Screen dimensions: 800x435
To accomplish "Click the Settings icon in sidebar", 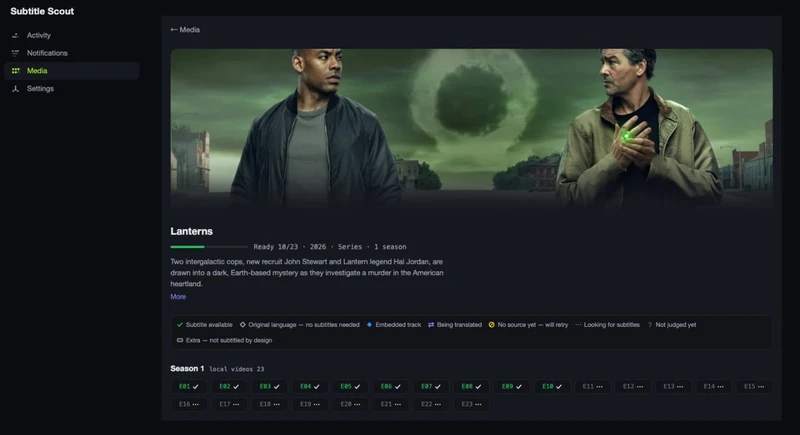I will [x=15, y=89].
